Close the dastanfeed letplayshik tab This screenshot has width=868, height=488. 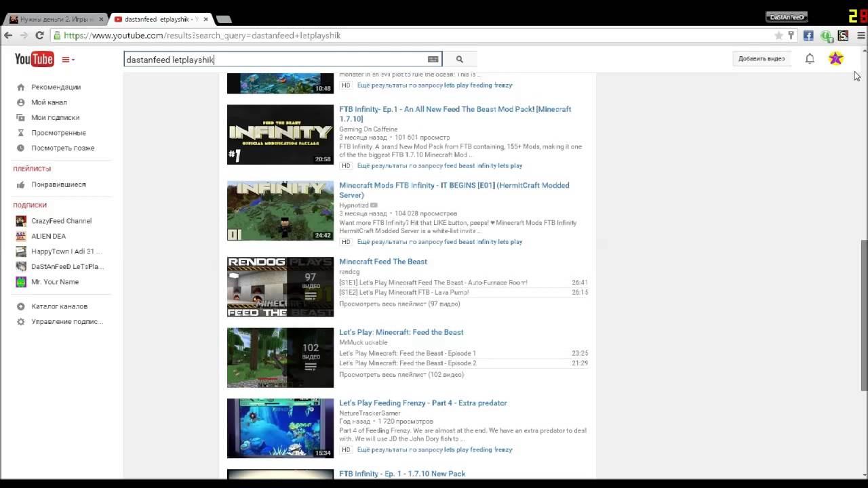click(205, 19)
